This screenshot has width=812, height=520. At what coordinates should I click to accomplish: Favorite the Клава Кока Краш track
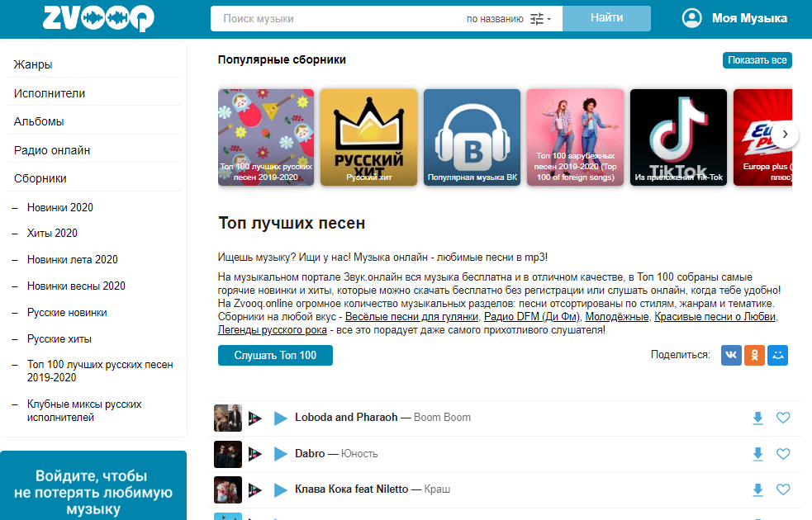point(783,489)
